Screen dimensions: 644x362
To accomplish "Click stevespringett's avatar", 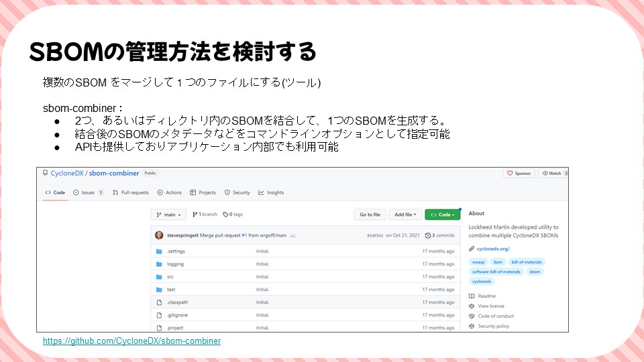I will pos(159,235).
